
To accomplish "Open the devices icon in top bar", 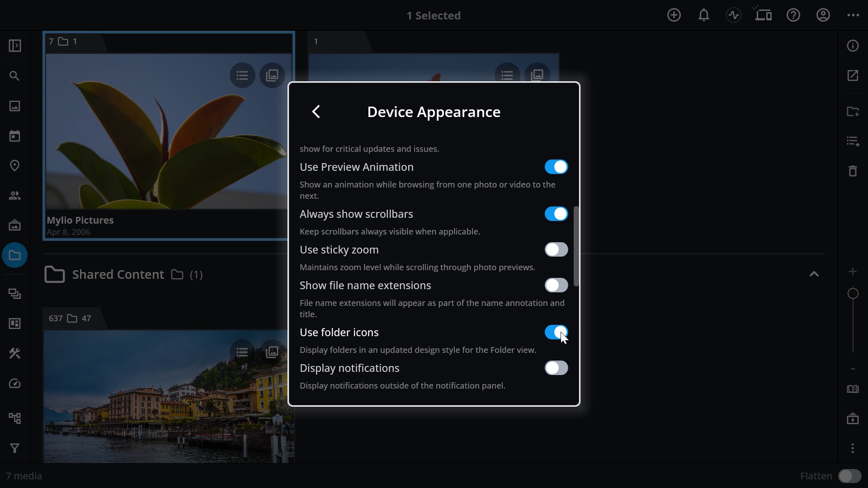I will click(763, 15).
